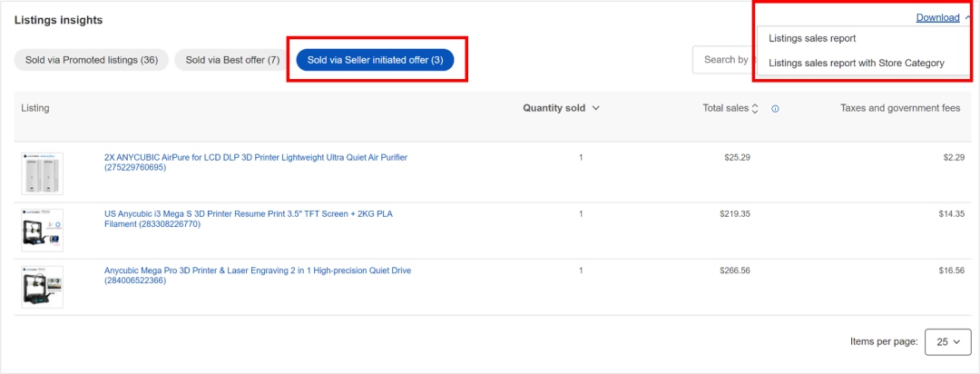Choose Listings sales report with Store Category
Image resolution: width=980 pixels, height=374 pixels.
tap(856, 64)
